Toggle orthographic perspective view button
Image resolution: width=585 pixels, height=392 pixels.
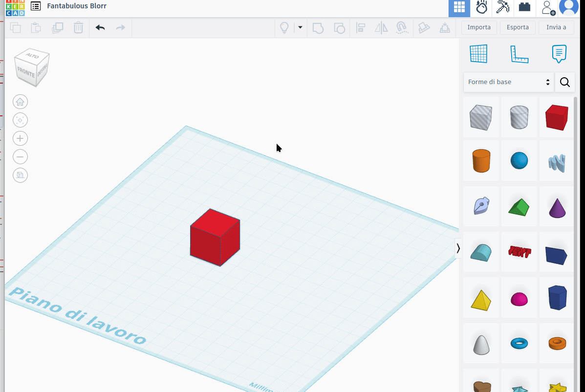pos(20,175)
